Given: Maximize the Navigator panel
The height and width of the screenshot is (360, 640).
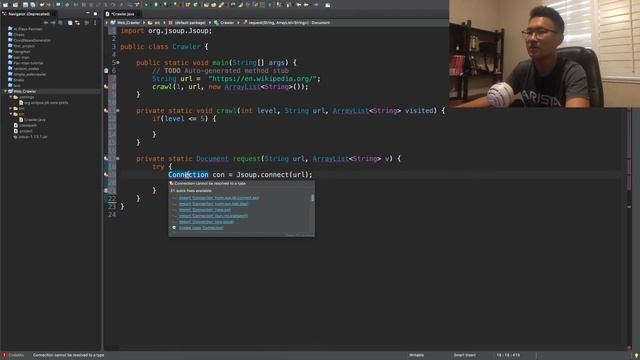Looking at the screenshot, I should click(x=96, y=14).
